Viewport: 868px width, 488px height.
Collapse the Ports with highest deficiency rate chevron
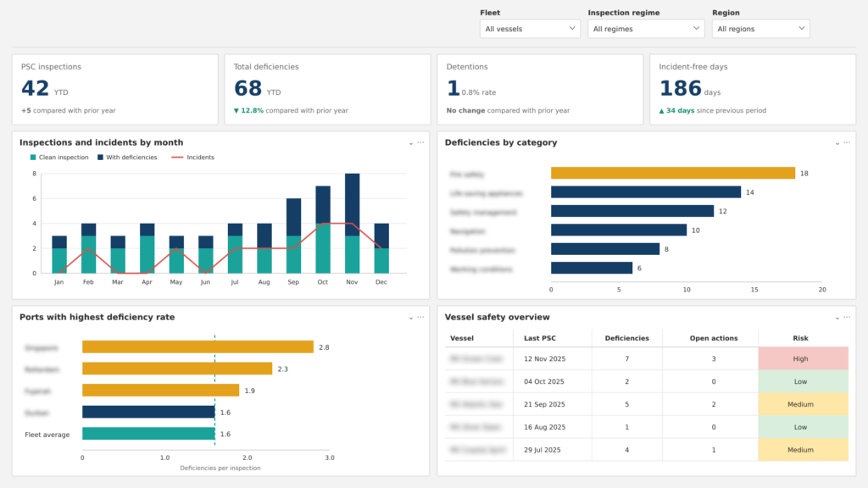[x=411, y=319]
